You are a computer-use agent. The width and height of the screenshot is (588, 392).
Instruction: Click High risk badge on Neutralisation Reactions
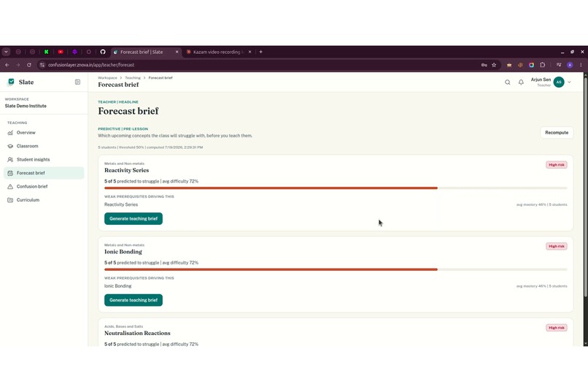click(x=557, y=328)
